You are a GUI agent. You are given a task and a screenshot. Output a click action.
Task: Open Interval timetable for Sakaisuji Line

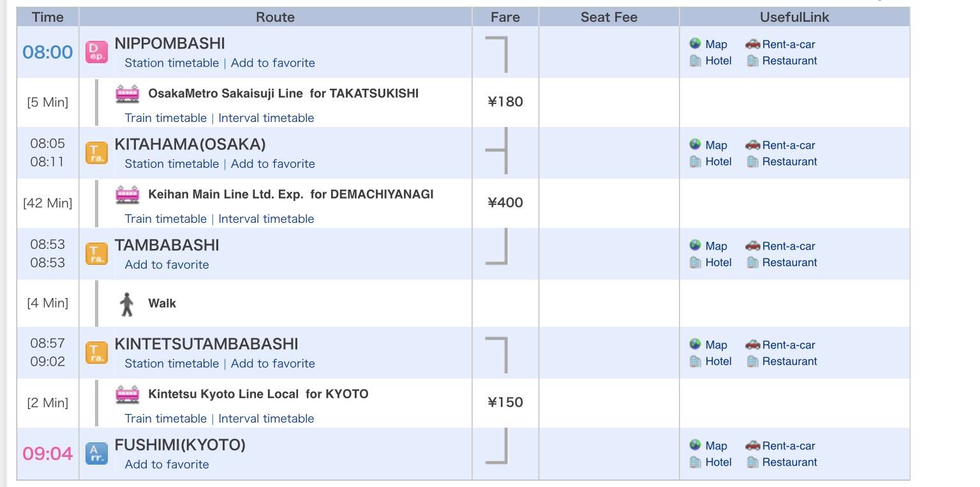[x=266, y=117]
